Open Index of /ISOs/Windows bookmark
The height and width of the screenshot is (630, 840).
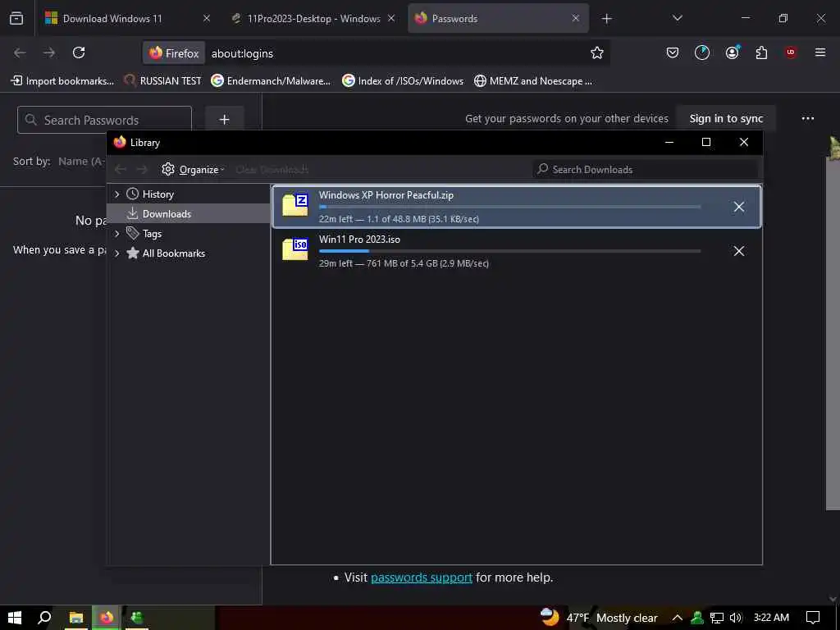click(x=403, y=81)
